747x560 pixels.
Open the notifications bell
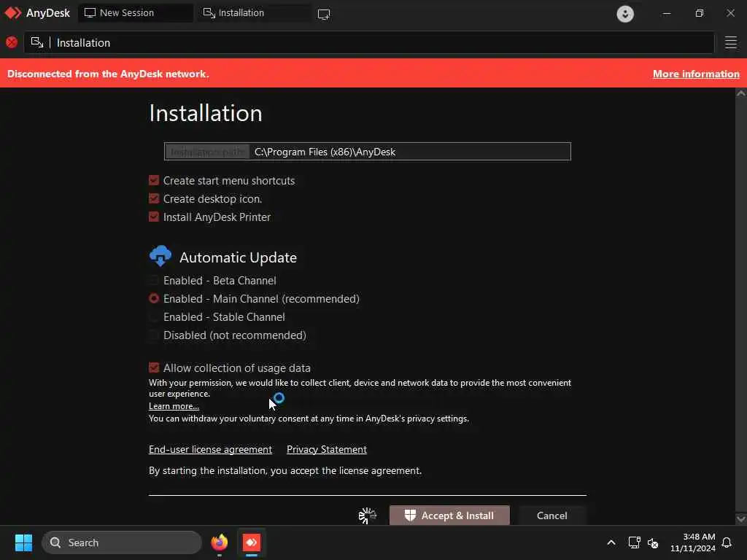click(x=727, y=542)
